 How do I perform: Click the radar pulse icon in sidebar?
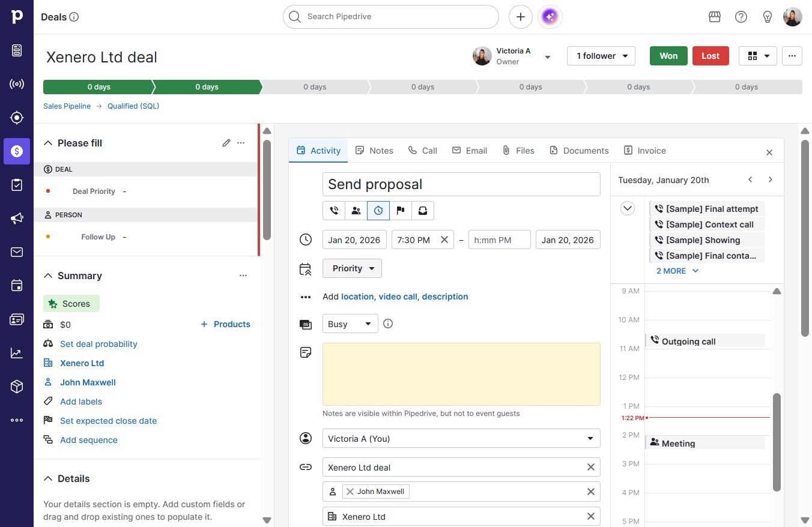point(17,84)
